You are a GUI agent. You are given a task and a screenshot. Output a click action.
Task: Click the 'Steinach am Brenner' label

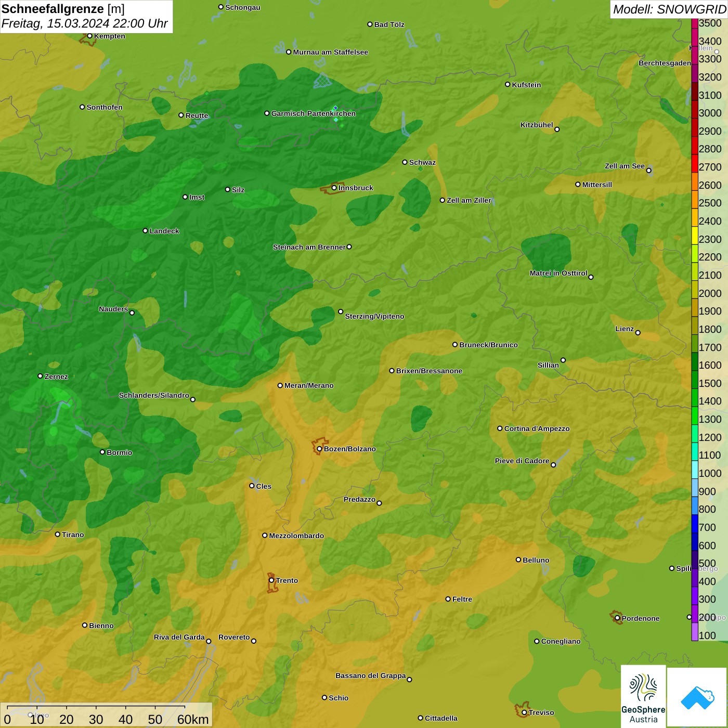click(309, 247)
